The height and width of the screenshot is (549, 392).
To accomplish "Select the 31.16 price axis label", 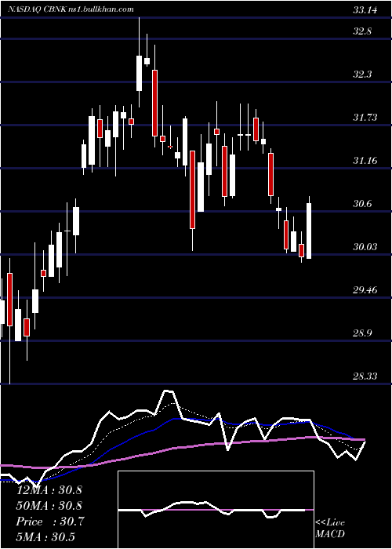I will tap(365, 161).
